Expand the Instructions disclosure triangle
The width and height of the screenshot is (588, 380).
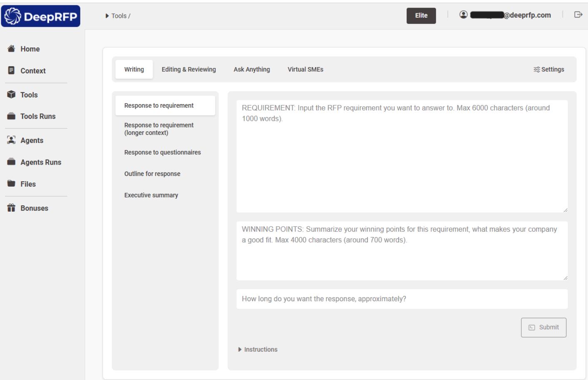(240, 350)
